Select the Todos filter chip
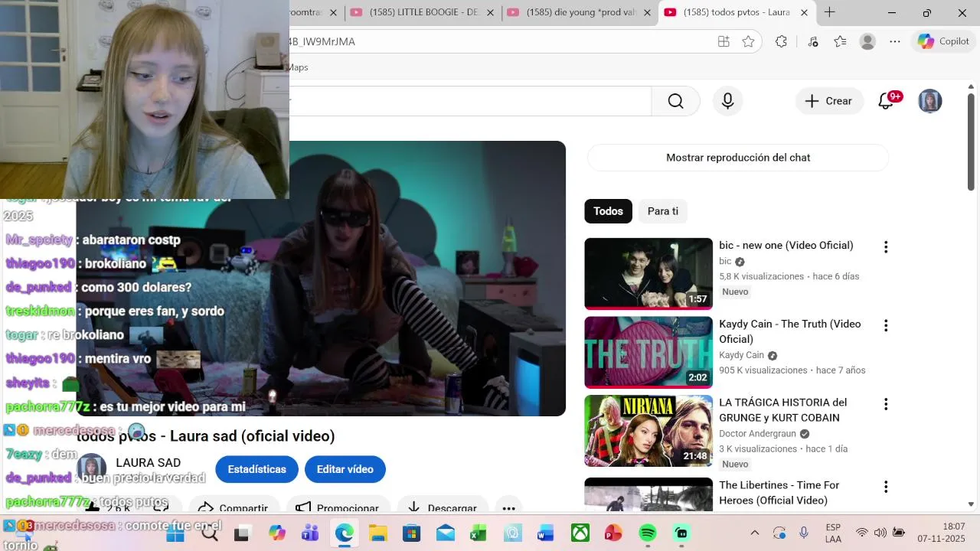This screenshot has width=980, height=551. (608, 211)
